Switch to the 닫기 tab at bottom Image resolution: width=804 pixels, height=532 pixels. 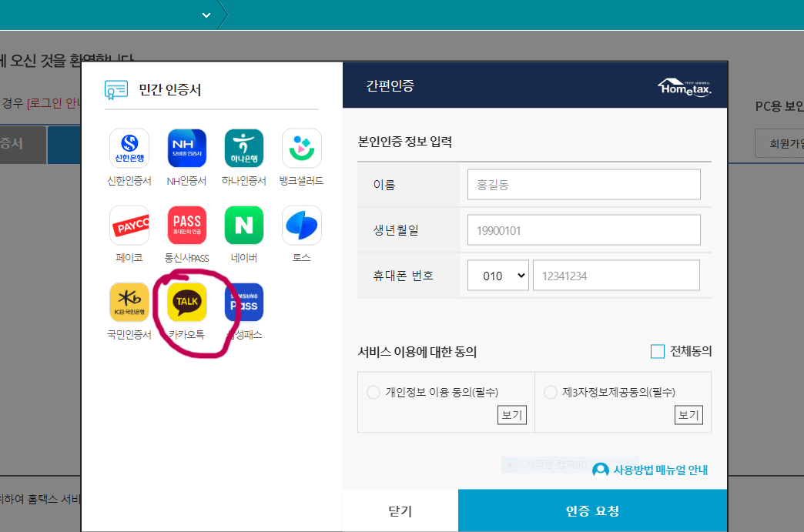tap(400, 510)
